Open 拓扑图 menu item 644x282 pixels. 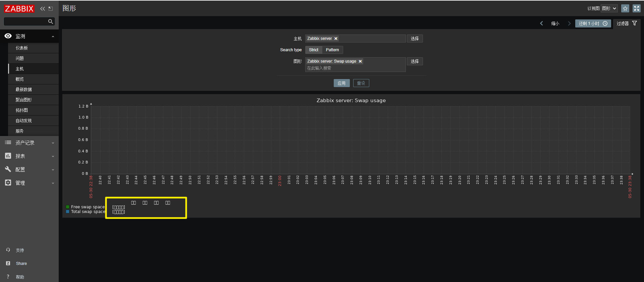click(x=33, y=110)
